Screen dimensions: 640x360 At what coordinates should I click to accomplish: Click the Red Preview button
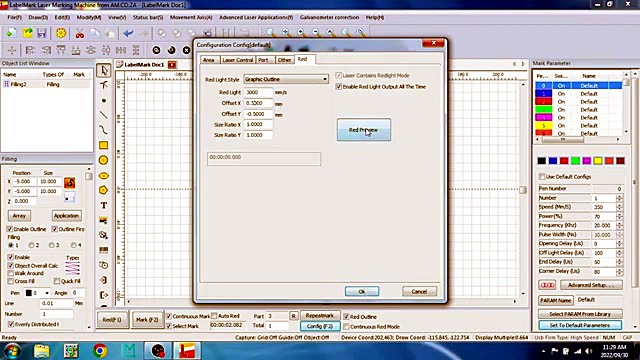point(364,130)
